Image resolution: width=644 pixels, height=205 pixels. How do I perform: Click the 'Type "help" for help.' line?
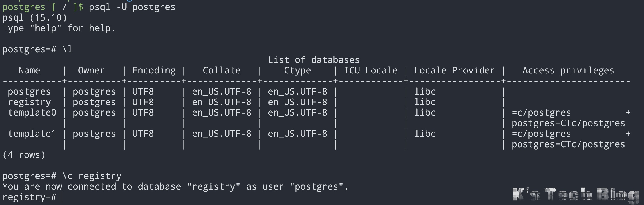point(59,28)
